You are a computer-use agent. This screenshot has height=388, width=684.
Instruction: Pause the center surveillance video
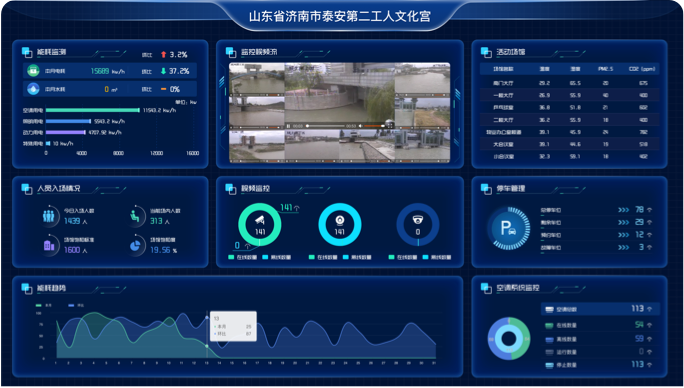(288, 126)
